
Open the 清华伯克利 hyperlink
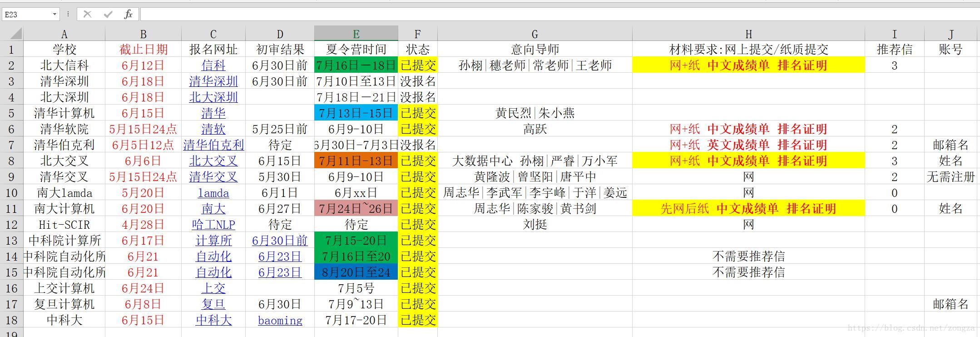(213, 145)
